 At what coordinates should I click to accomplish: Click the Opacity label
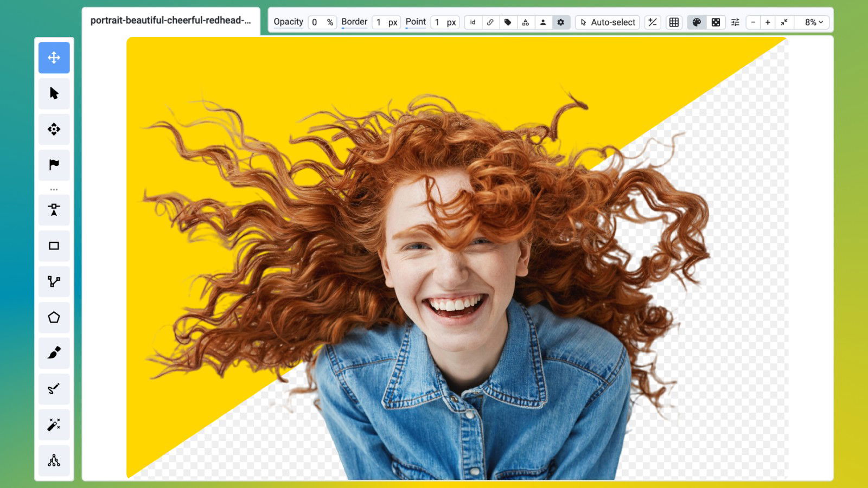tap(288, 22)
